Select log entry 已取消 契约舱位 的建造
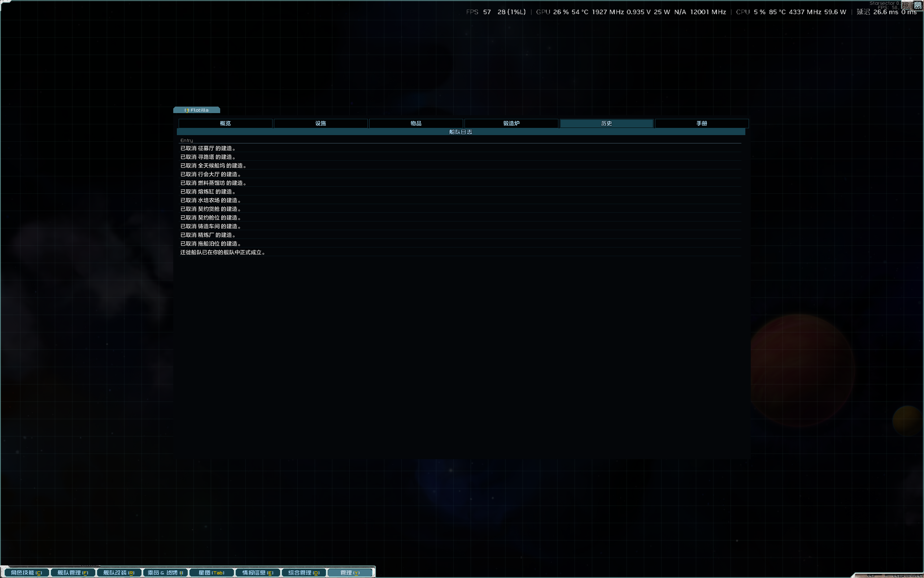 pyautogui.click(x=461, y=217)
